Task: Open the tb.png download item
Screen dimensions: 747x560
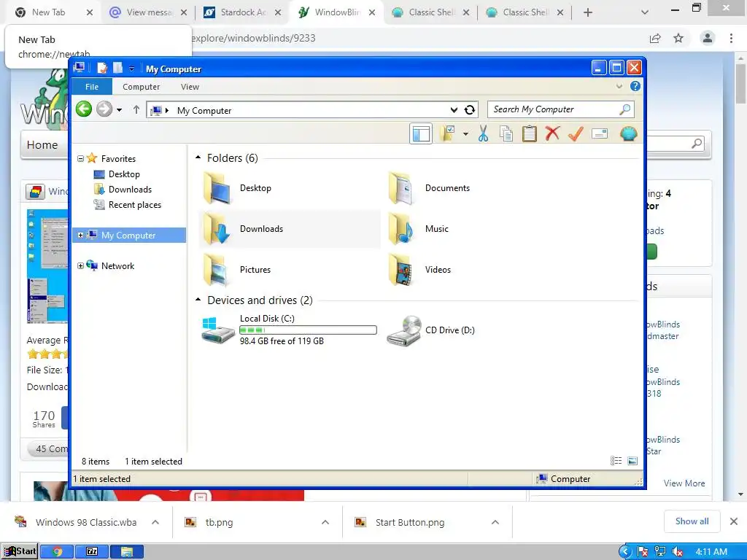Action: (x=219, y=522)
